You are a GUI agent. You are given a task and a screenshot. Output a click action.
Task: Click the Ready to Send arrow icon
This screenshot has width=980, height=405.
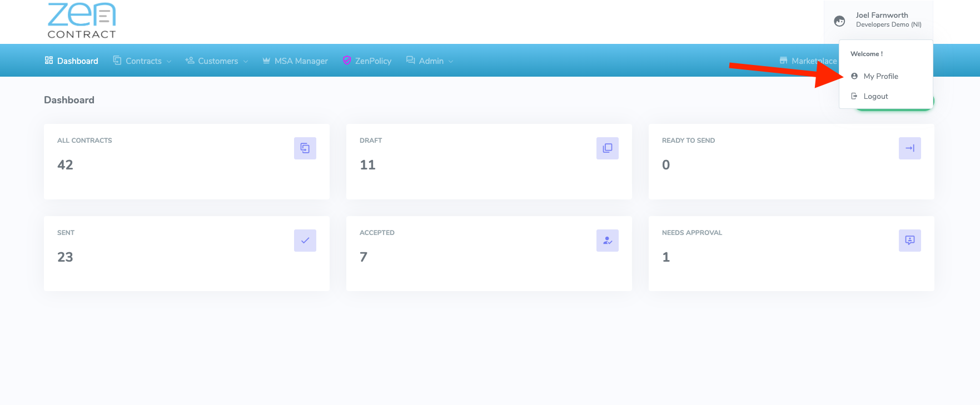tap(909, 148)
